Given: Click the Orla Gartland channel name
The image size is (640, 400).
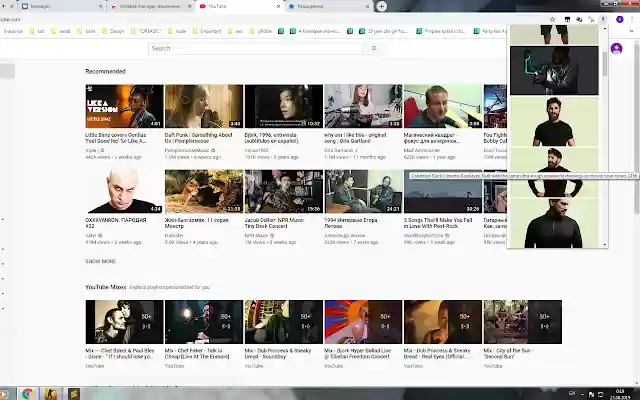Looking at the screenshot, I should coord(339,151).
